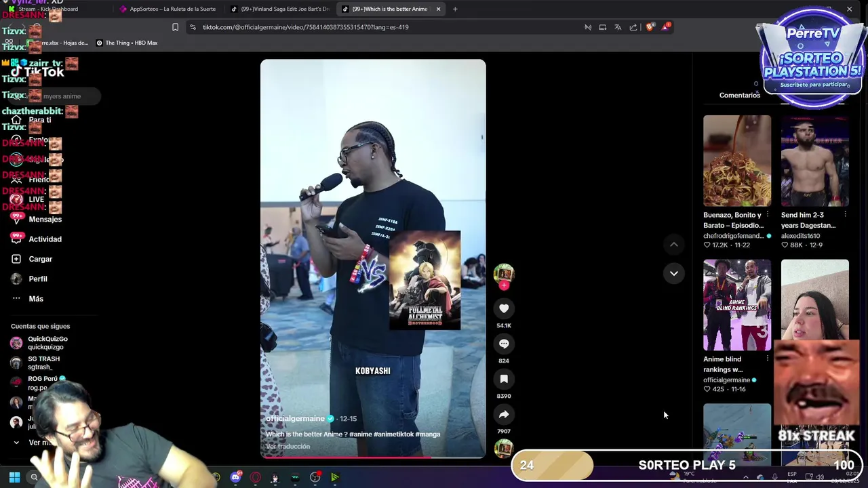Screen dimensions: 868x488
Task: Open fighter thumbnail Send him 2-3 years
Action: coord(814,161)
